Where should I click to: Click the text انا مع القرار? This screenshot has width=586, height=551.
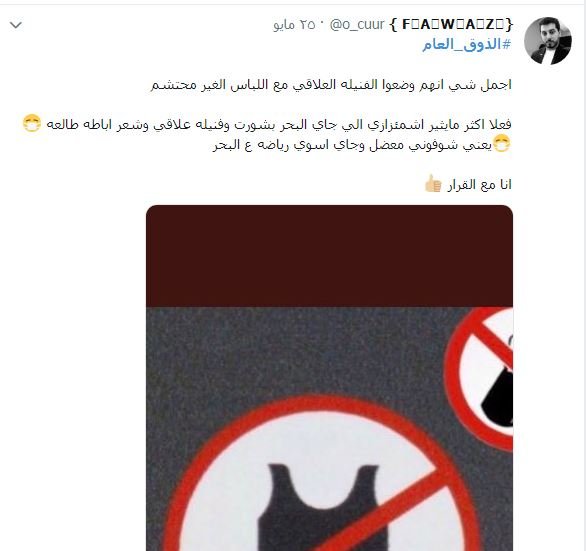(x=479, y=185)
